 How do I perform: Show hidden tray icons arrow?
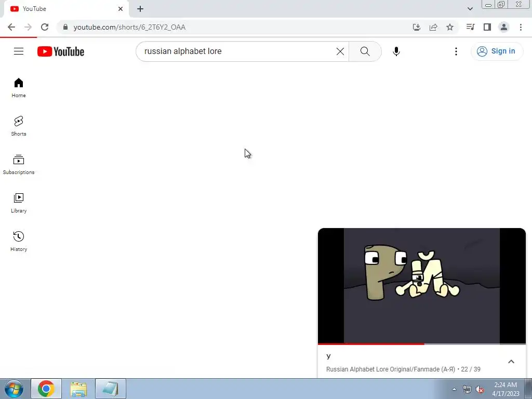454,389
